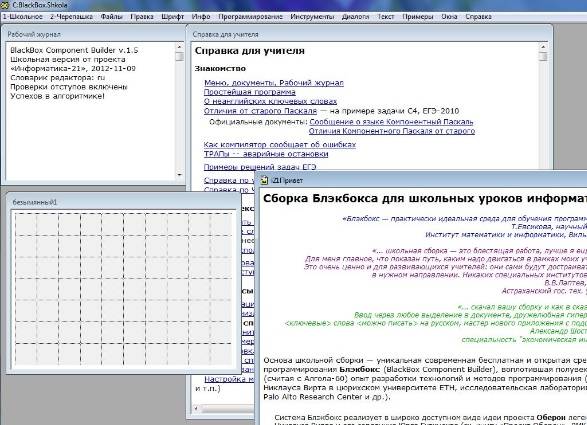
Task: Activate the Рабочий журнал window title
Action: pyautogui.click(x=34, y=34)
